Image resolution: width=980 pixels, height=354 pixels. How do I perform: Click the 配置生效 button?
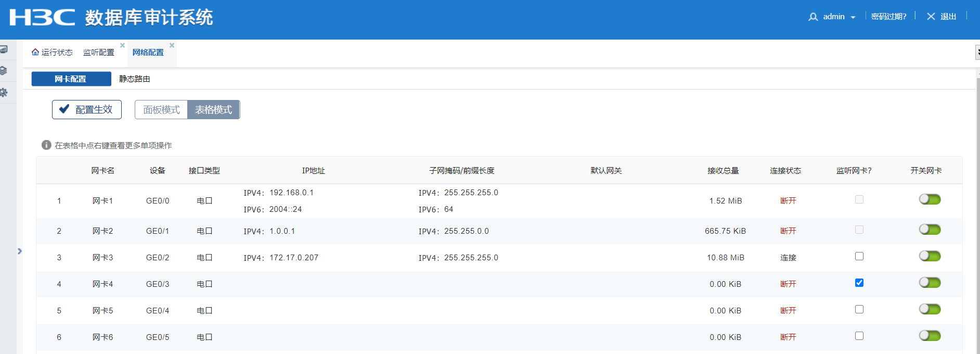[87, 109]
